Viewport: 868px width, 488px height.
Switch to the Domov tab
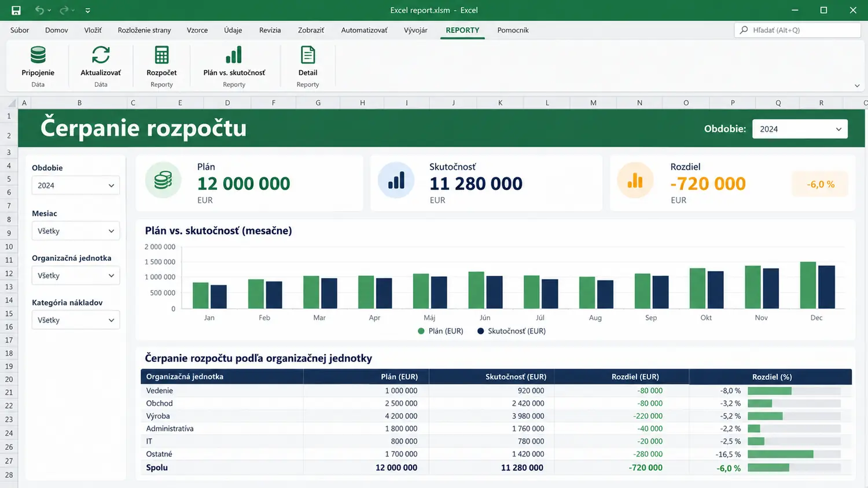57,30
